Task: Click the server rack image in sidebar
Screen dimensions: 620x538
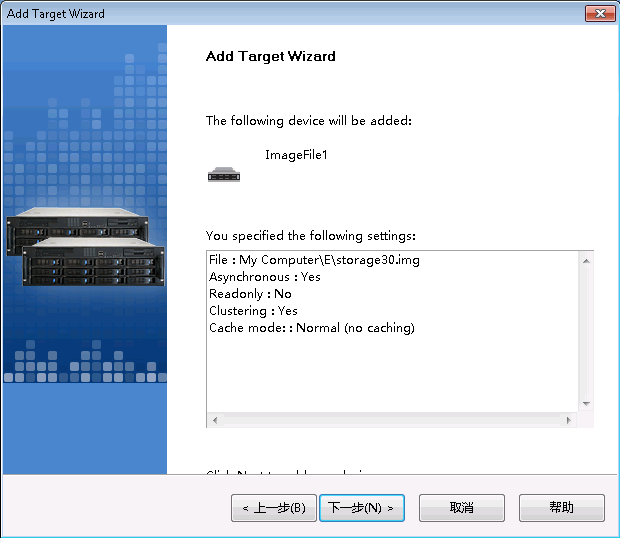Action: click(85, 246)
